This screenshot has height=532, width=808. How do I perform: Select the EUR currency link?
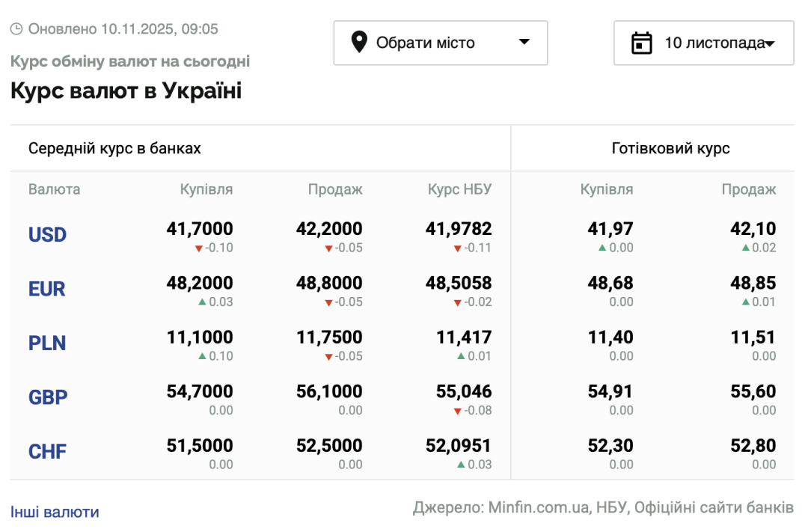click(x=46, y=289)
